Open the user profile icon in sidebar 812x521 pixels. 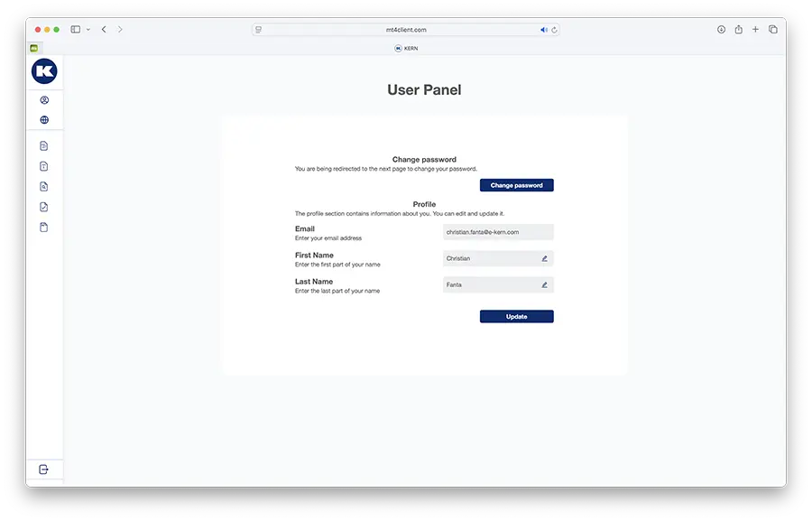(44, 100)
